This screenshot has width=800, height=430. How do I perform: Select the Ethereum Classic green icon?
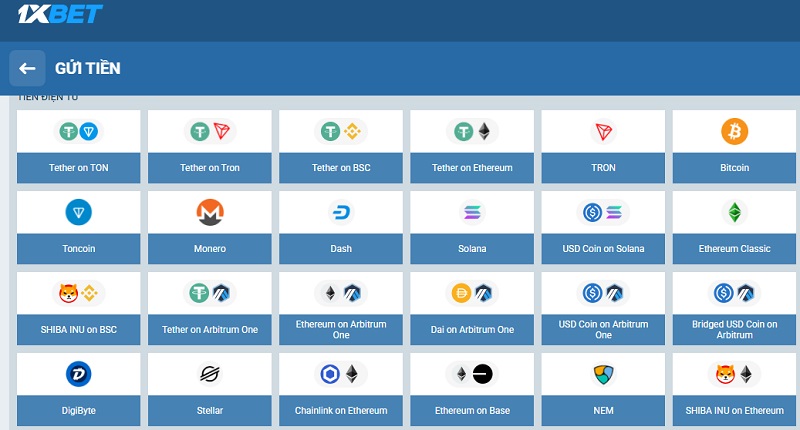coord(734,212)
